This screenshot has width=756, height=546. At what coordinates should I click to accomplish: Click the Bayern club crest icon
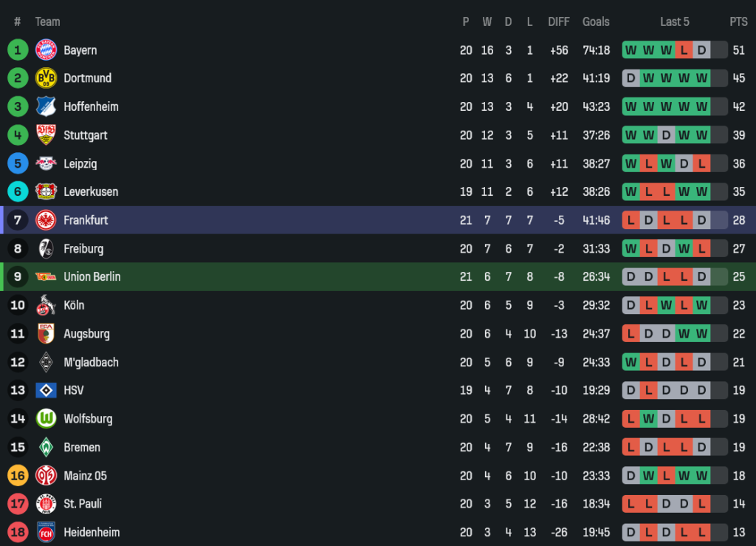pos(46,50)
